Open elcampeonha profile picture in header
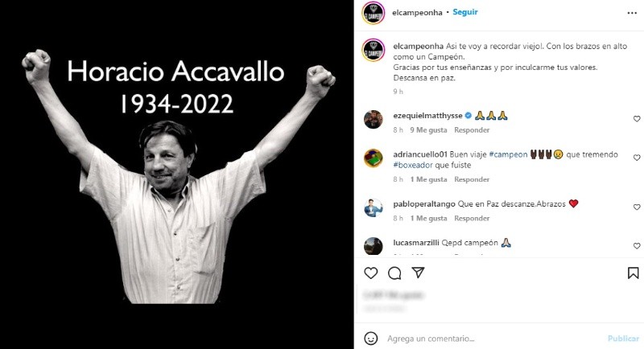Viewport: 644px width, 349px height. tap(374, 13)
